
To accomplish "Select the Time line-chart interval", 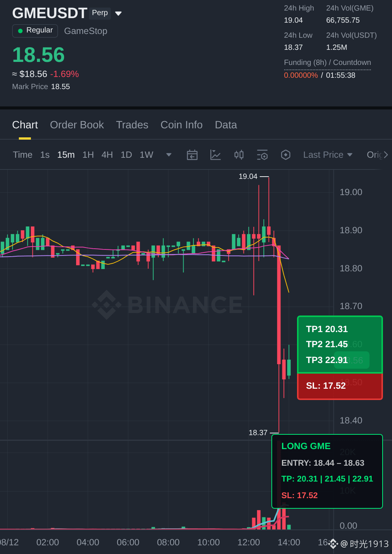I will point(23,155).
